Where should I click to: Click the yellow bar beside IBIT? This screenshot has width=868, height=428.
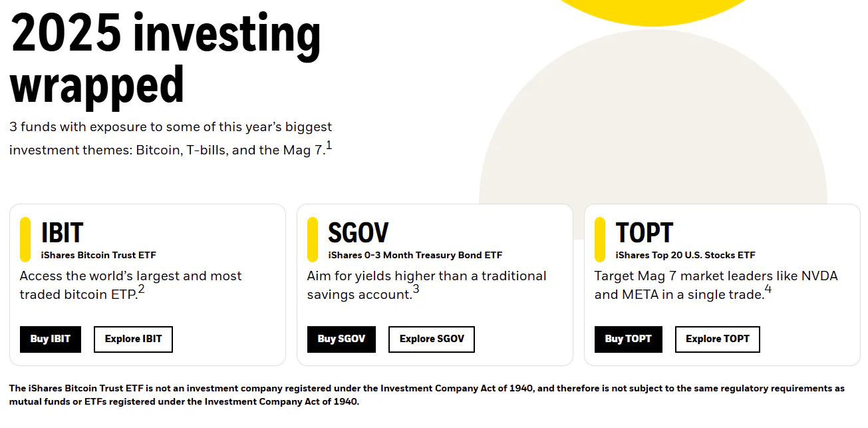click(25, 239)
